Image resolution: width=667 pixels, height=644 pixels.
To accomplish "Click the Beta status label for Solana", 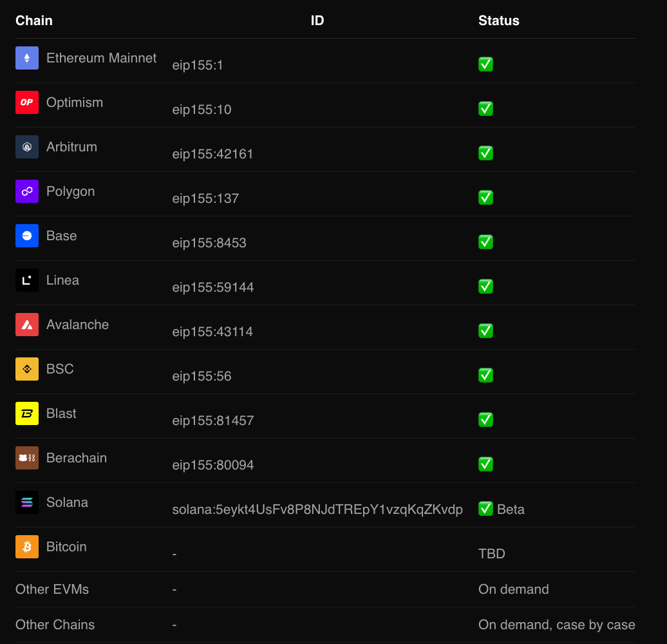I will [511, 509].
